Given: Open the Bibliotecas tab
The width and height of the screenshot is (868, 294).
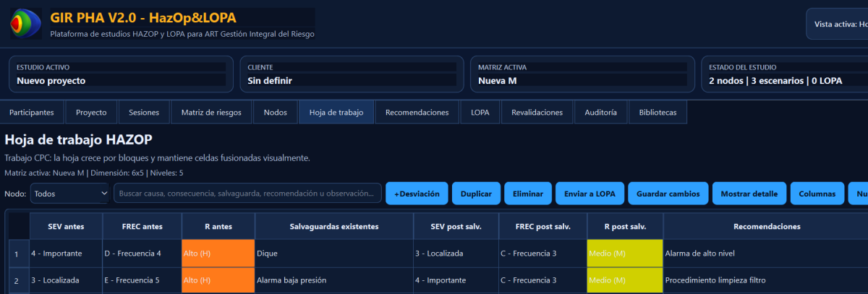Looking at the screenshot, I should click(658, 113).
